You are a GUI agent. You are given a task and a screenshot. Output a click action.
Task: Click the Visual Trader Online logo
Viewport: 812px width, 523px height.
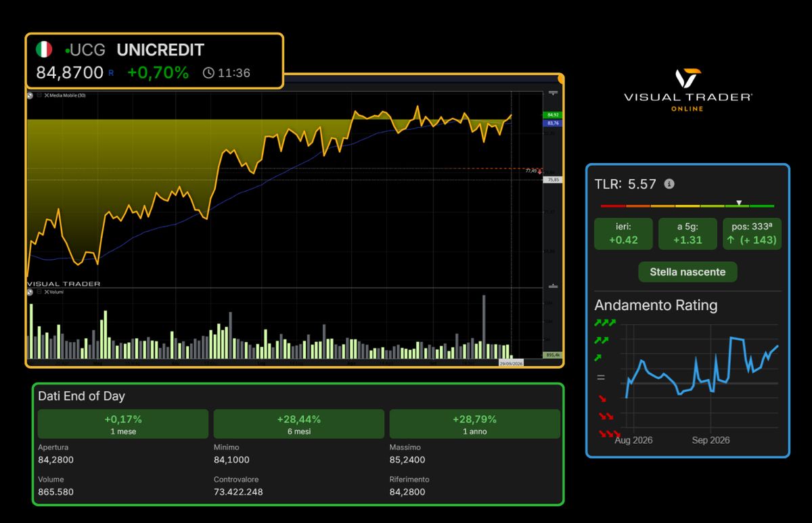[x=687, y=89]
